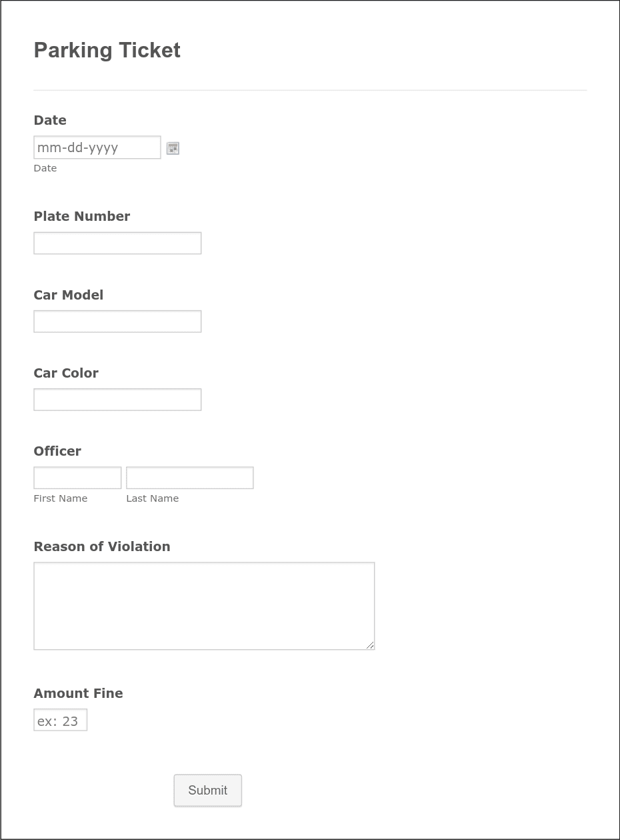Select the Car Model input field
The width and height of the screenshot is (620, 840).
coord(117,321)
